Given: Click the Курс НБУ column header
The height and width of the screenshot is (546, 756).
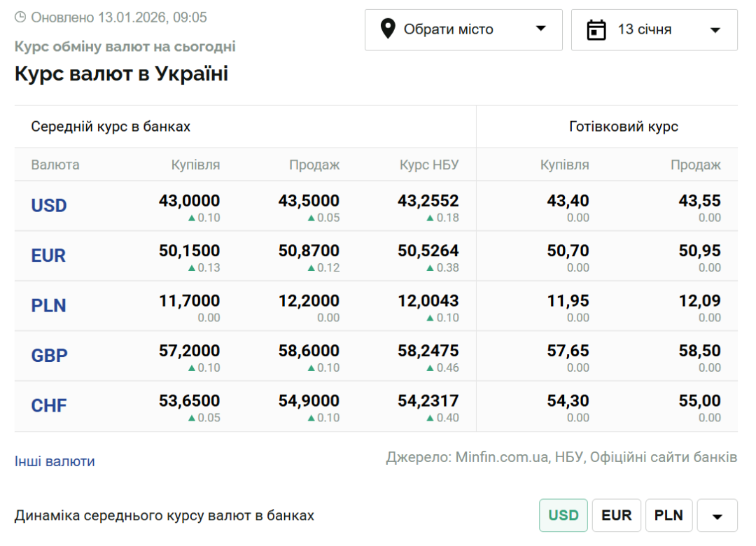Looking at the screenshot, I should 428,165.
